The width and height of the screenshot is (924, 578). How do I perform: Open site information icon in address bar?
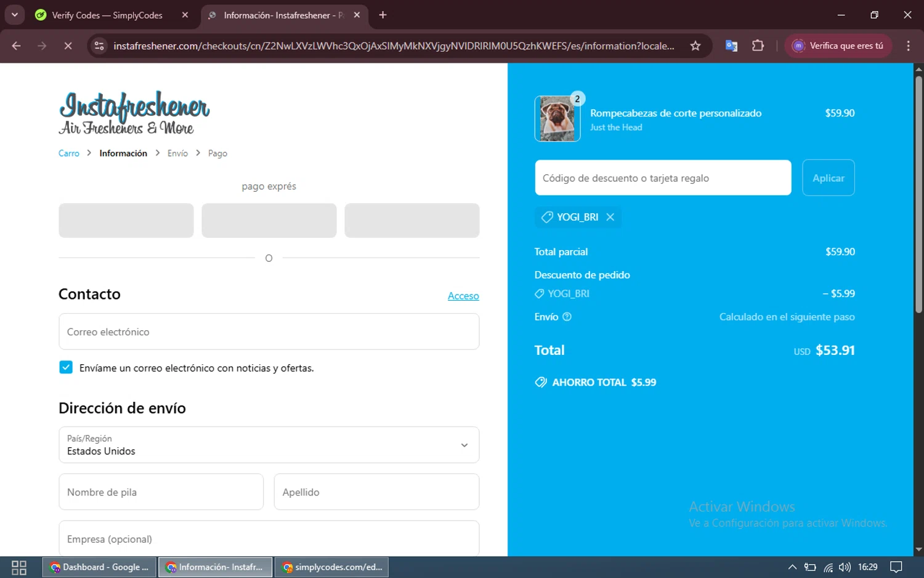(99, 46)
